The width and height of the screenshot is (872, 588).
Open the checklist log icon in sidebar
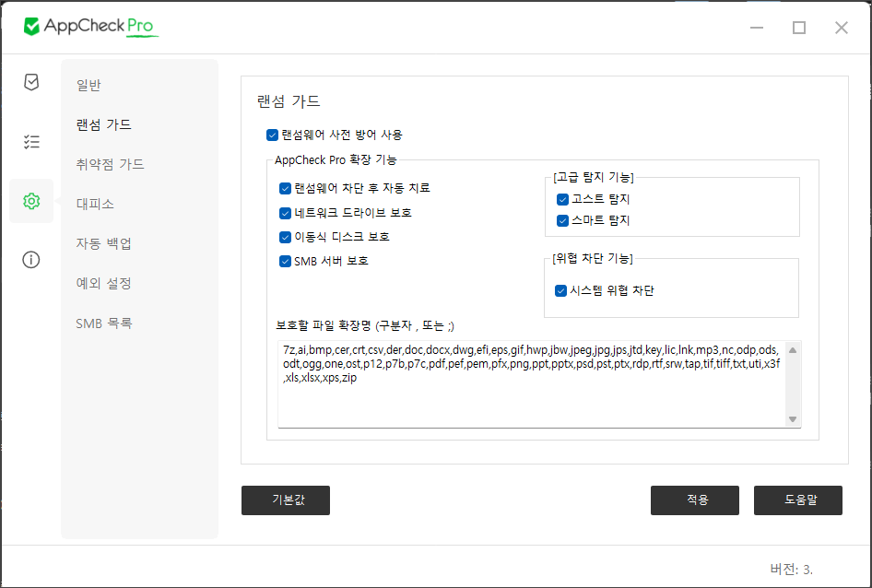31,142
